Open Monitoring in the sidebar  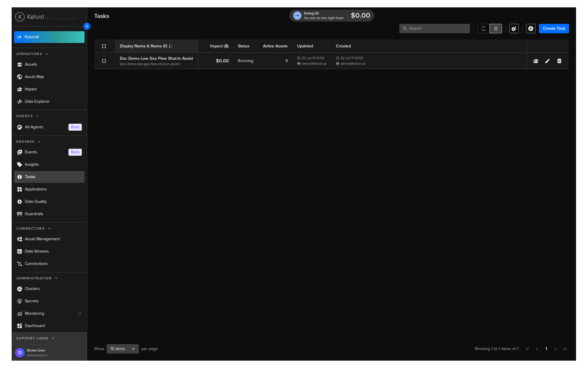click(49, 313)
